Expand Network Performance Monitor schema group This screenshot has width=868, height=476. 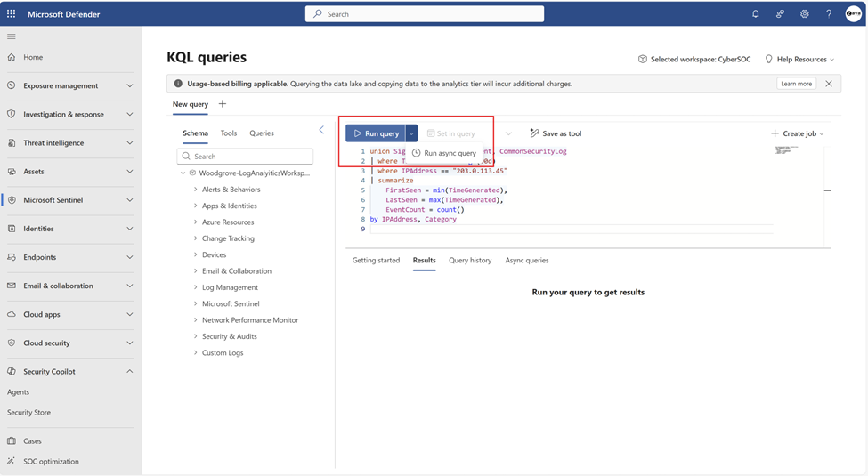pyautogui.click(x=195, y=320)
